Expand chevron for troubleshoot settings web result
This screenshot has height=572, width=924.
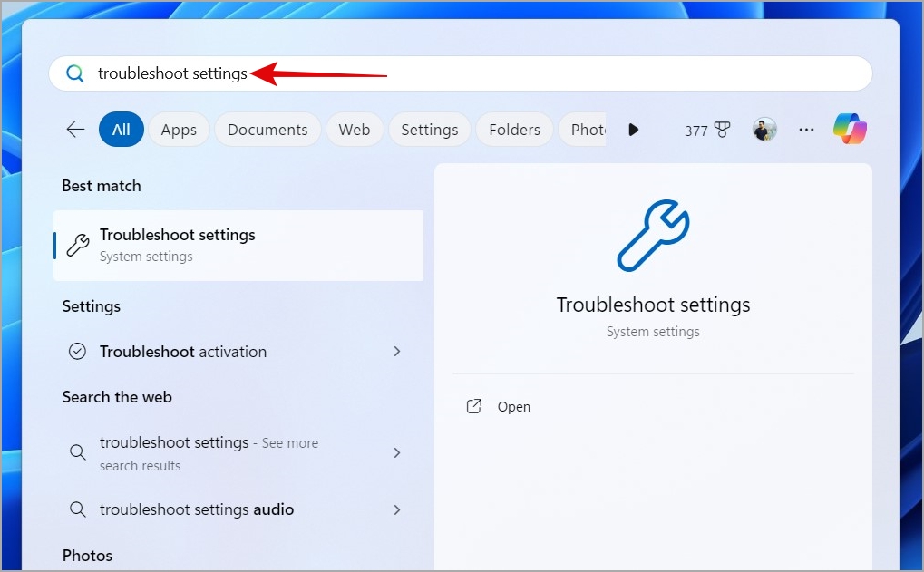397,452
